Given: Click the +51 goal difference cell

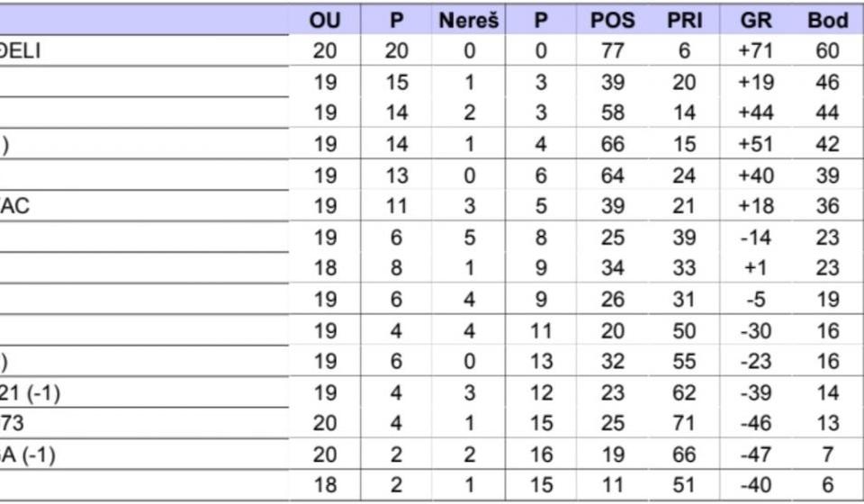Looking at the screenshot, I should [755, 144].
